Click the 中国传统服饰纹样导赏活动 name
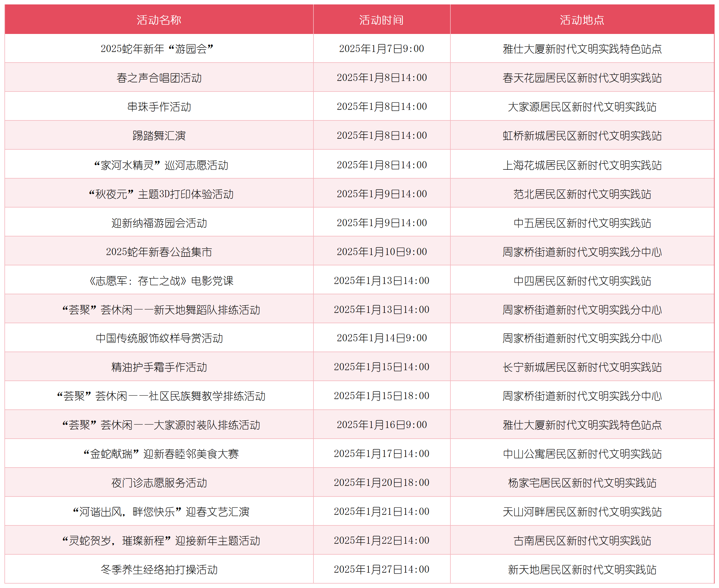This screenshot has width=719, height=588. point(158,338)
